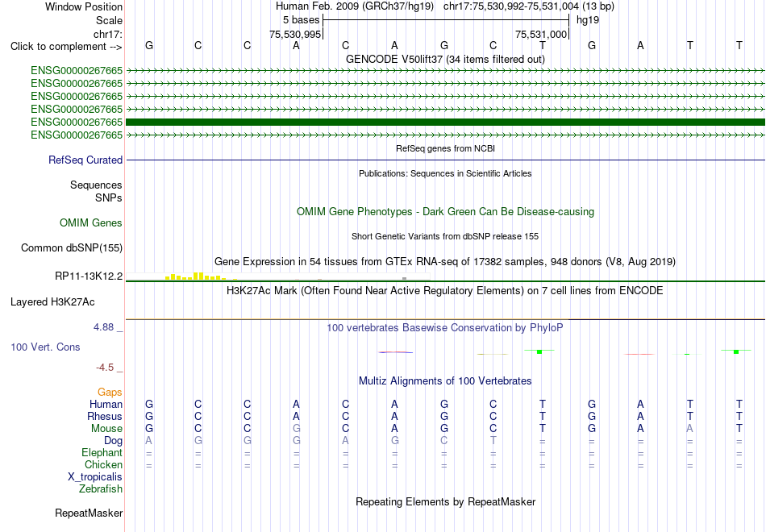
Task: Click the Human alignment row label
Action: tap(106, 405)
